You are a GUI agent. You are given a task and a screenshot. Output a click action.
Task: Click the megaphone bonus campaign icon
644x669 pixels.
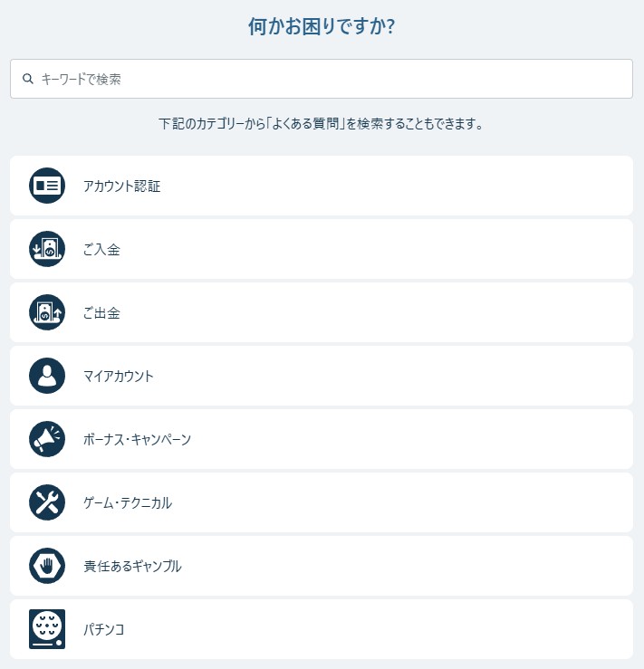tap(47, 439)
